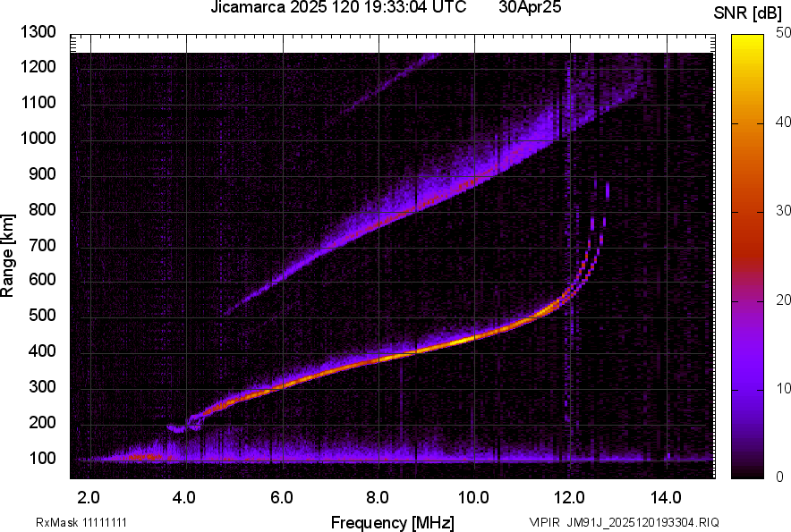The width and height of the screenshot is (791, 532).
Task: Click frequency tick label 12.0
Action: tap(570, 498)
